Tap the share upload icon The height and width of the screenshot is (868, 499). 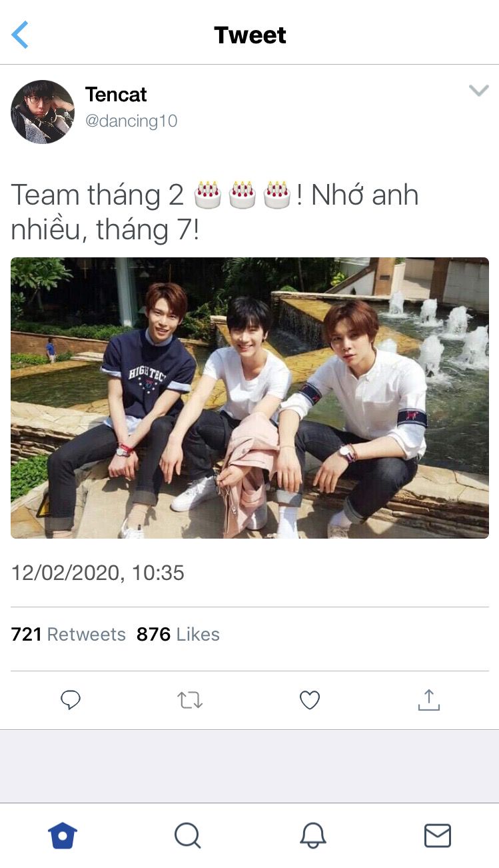coord(429,699)
